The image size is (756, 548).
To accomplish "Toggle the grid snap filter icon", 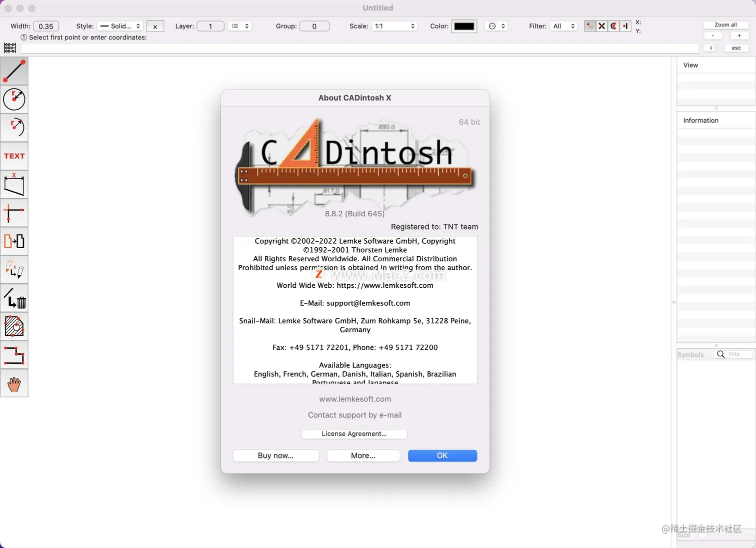I will coord(590,26).
